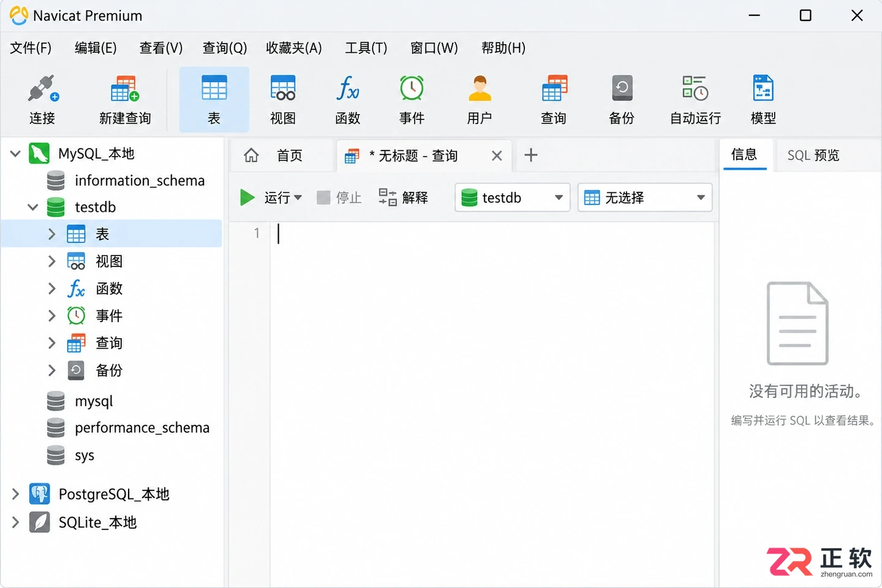
Task: Open the 查询 query toolbar icon
Action: (554, 89)
